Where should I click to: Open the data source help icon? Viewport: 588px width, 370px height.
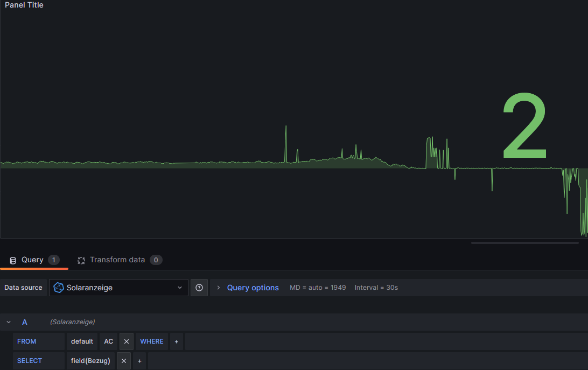coord(199,288)
